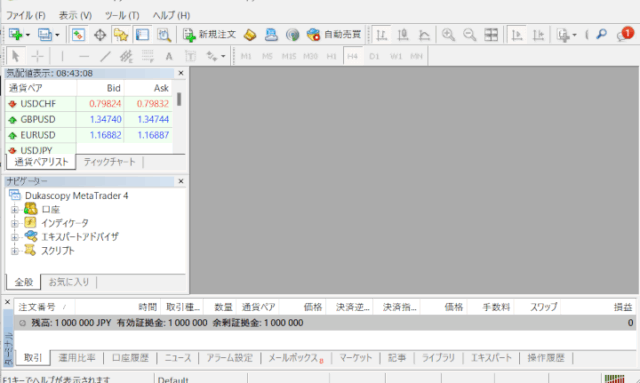Click the gold MetaEditor book icon

click(250, 35)
